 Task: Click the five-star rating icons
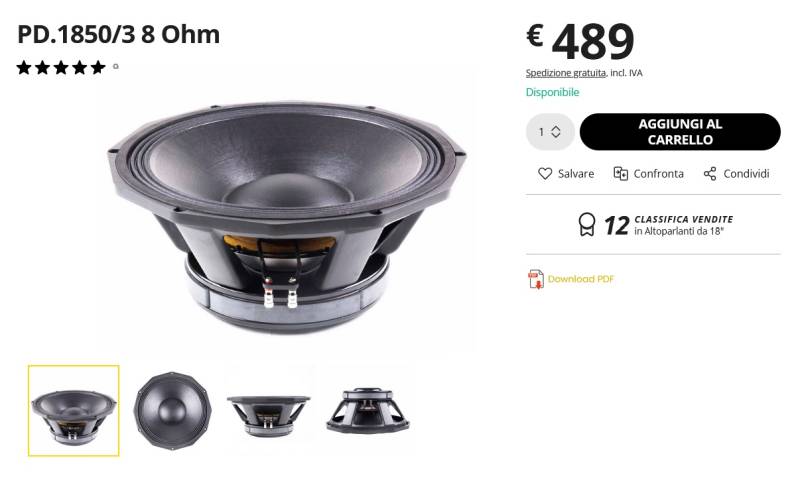coord(61,67)
